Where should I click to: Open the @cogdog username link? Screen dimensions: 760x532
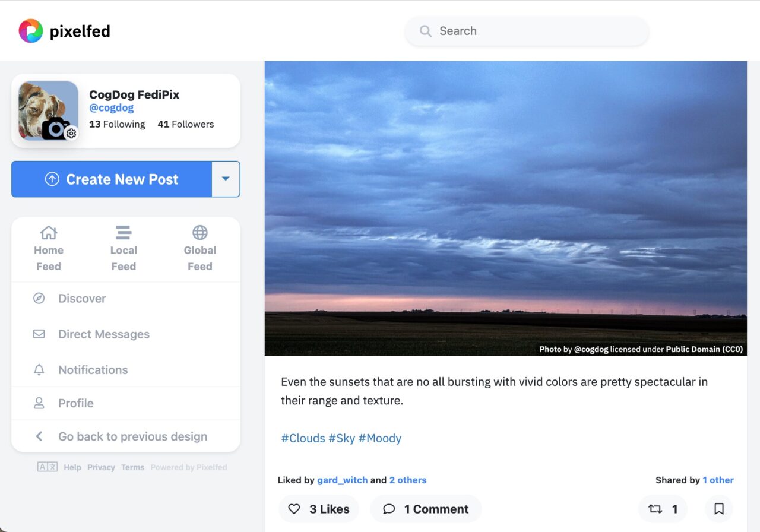[112, 108]
